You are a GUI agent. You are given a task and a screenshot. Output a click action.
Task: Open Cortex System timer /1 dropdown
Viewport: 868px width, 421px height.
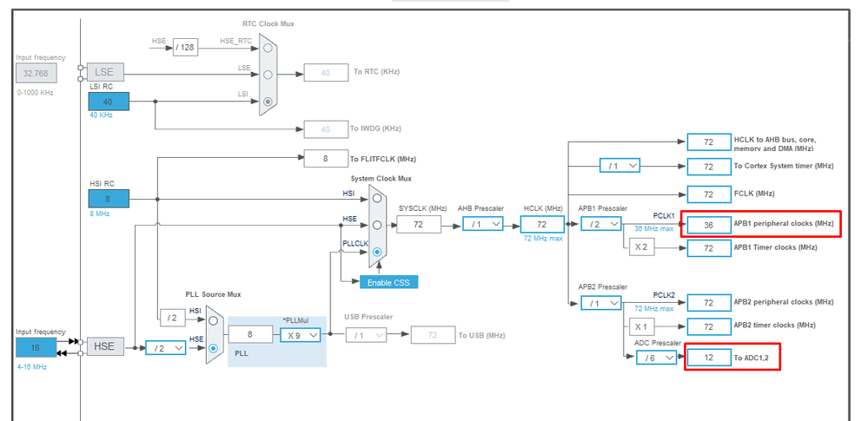[x=620, y=166]
